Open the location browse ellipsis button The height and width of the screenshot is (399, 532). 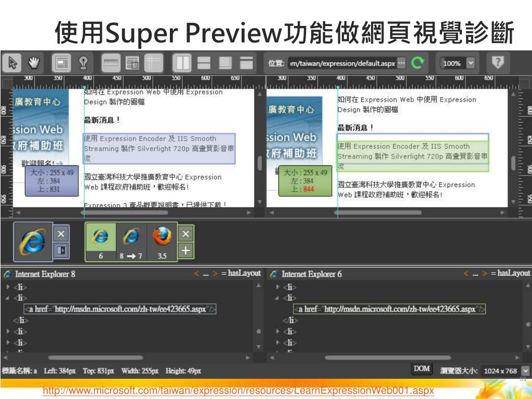pyautogui.click(x=401, y=63)
